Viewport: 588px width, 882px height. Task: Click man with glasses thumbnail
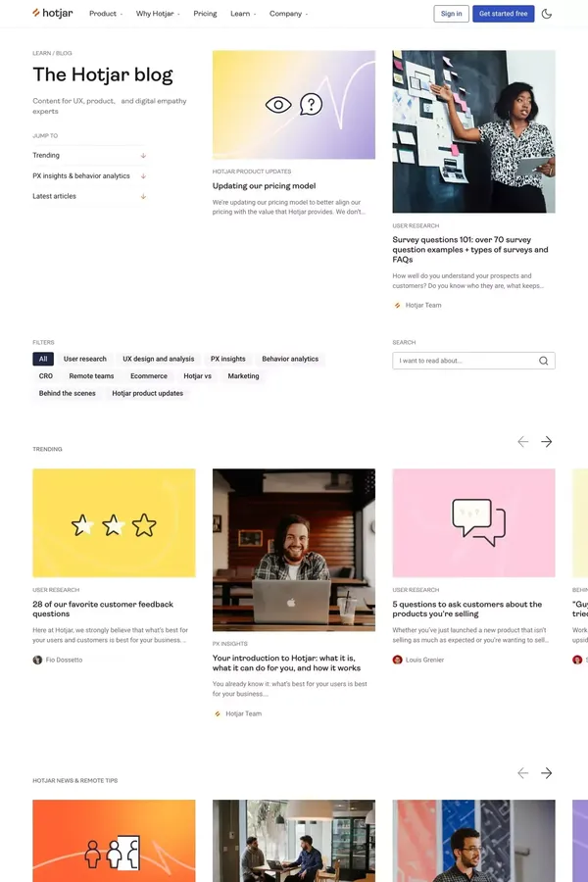click(473, 841)
